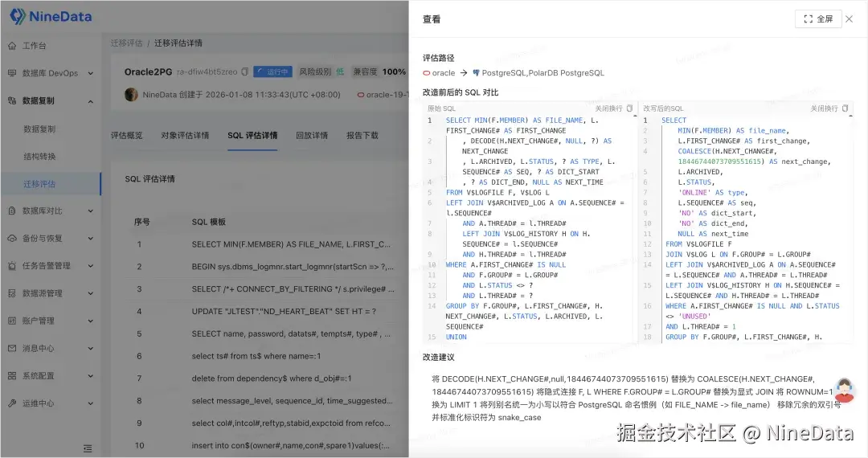Click the 账户管理 sidebar icon
This screenshot has width=868, height=458.
[x=12, y=321]
